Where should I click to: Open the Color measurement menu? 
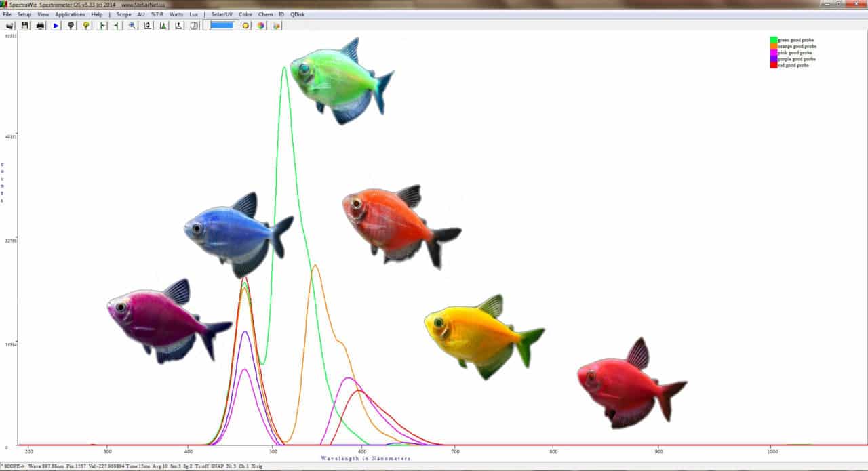245,14
